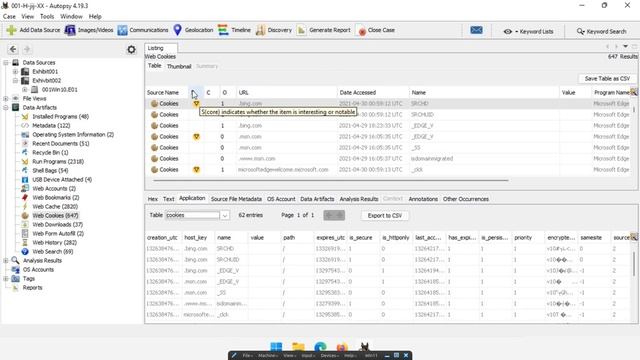The image size is (640, 360).
Task: Click the tree forward arrow button
Action: (27, 49)
